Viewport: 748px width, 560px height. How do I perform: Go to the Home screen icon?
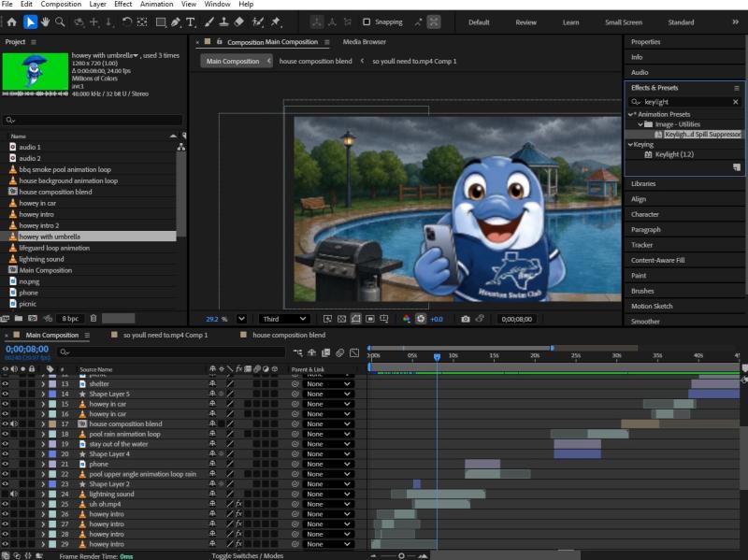(x=11, y=22)
